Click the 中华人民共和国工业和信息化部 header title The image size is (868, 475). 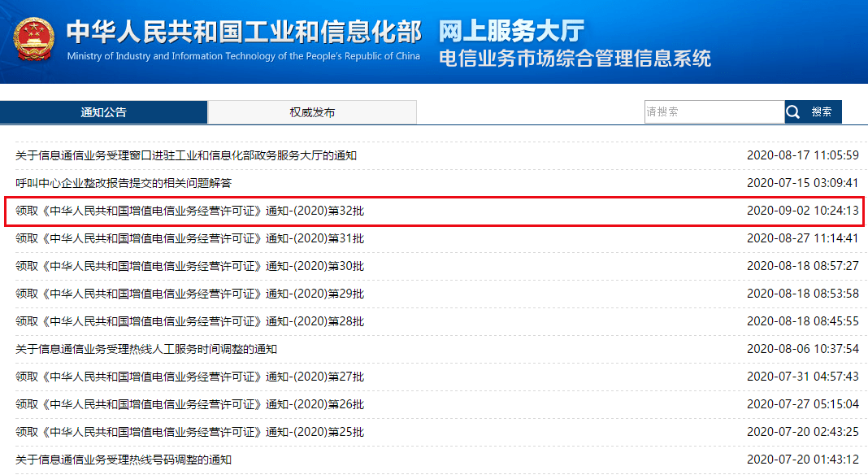coord(244,32)
